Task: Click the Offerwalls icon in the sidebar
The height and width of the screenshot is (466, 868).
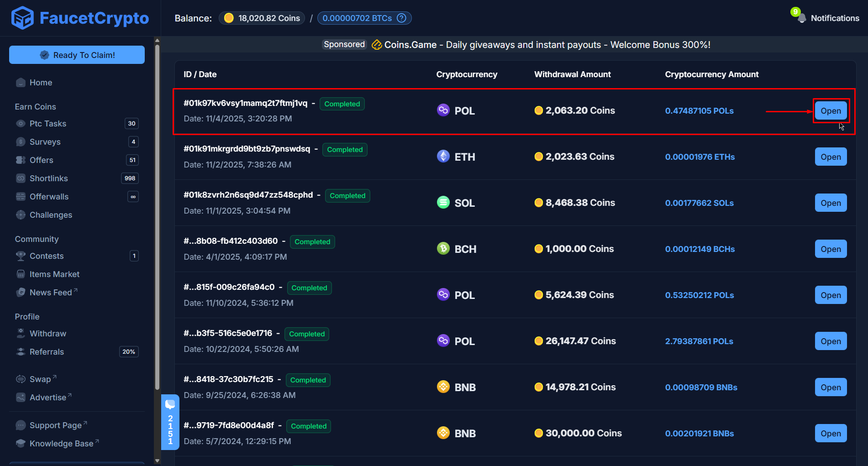Action: pos(21,196)
